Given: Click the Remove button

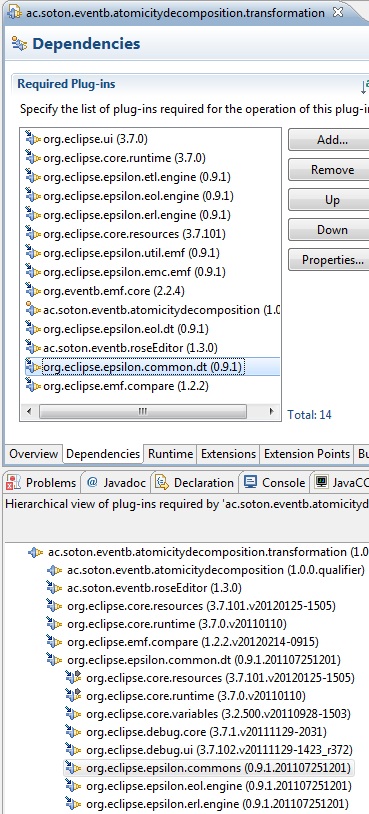Looking at the screenshot, I should tap(330, 170).
